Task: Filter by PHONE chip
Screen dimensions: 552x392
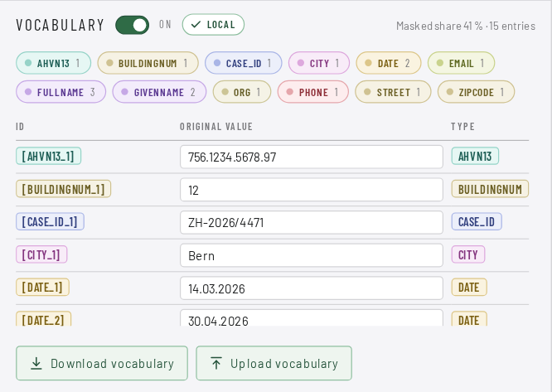Action: point(313,92)
